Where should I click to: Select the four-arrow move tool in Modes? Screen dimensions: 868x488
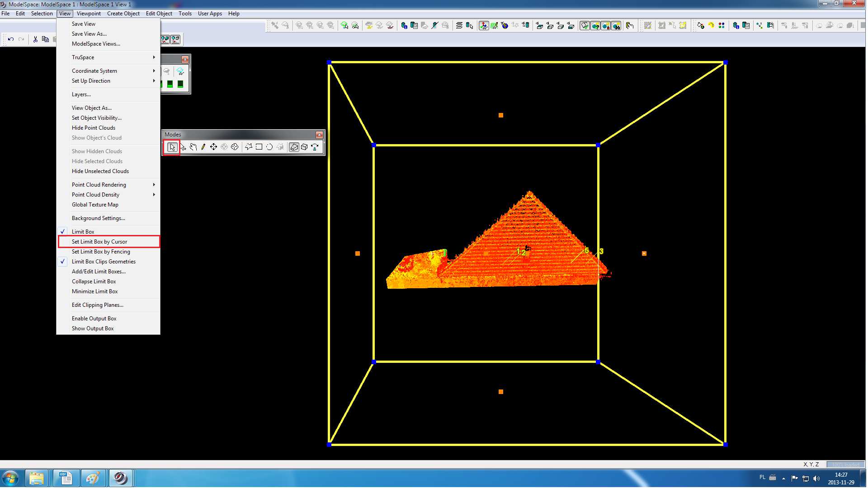click(x=213, y=147)
